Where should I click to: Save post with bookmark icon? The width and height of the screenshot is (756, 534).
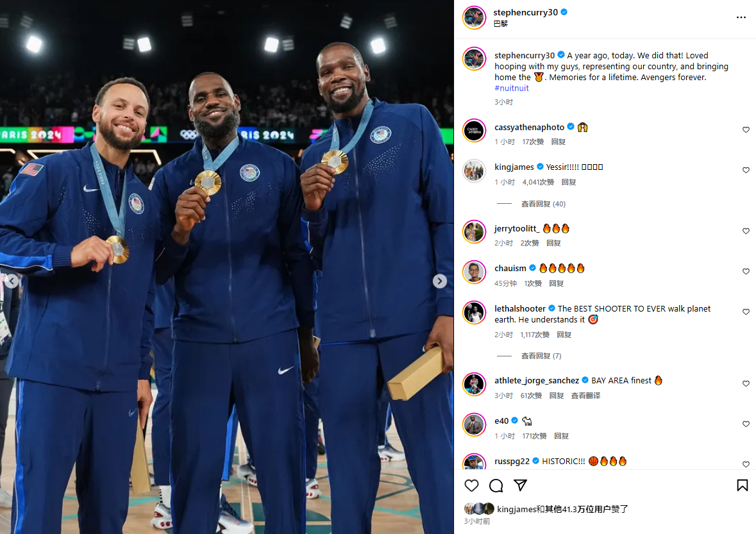coord(742,485)
